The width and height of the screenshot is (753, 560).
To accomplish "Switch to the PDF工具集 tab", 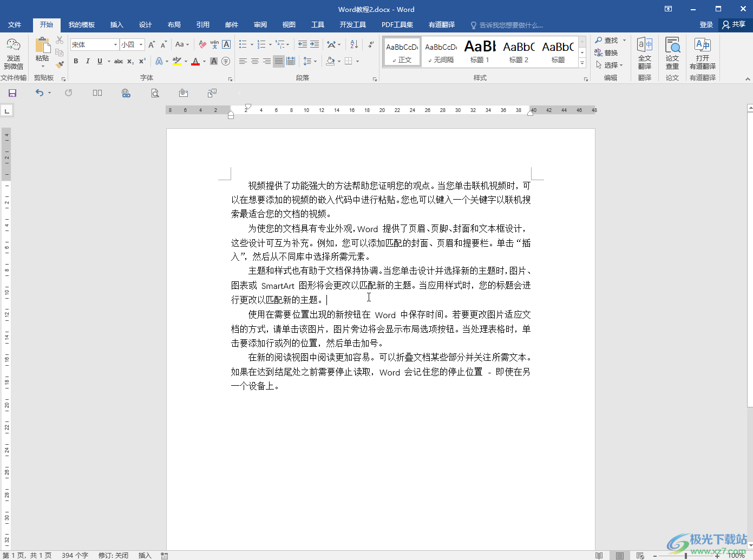I will click(x=397, y=25).
